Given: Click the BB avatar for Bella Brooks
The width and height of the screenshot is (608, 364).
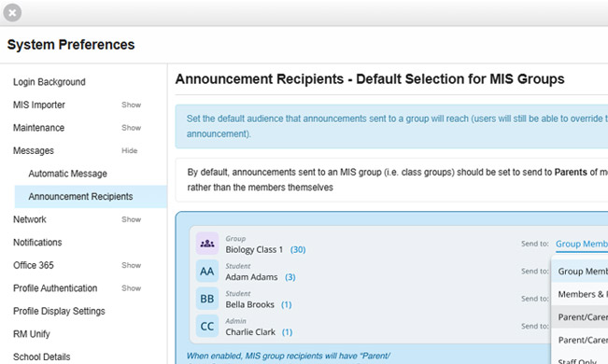Looking at the screenshot, I should [x=207, y=299].
